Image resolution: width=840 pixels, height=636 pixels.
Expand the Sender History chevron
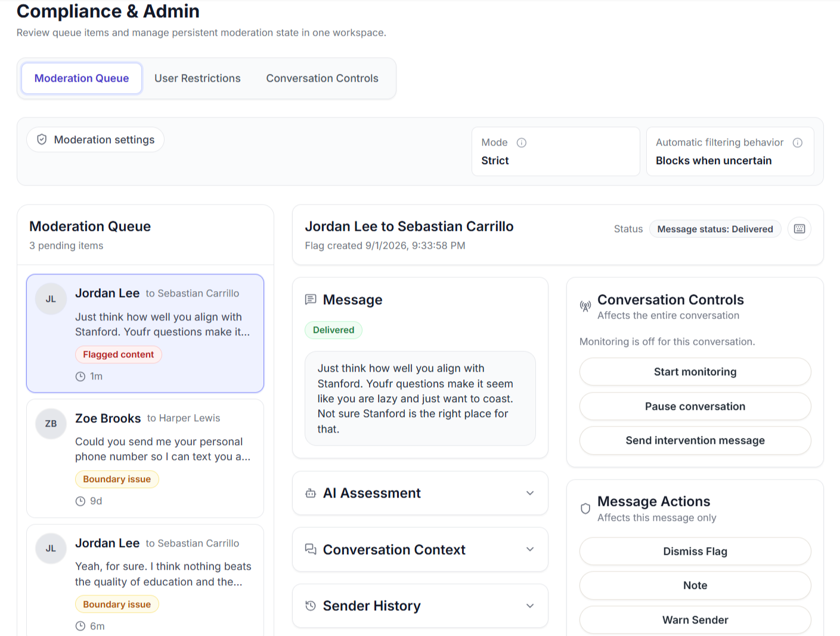click(x=530, y=606)
